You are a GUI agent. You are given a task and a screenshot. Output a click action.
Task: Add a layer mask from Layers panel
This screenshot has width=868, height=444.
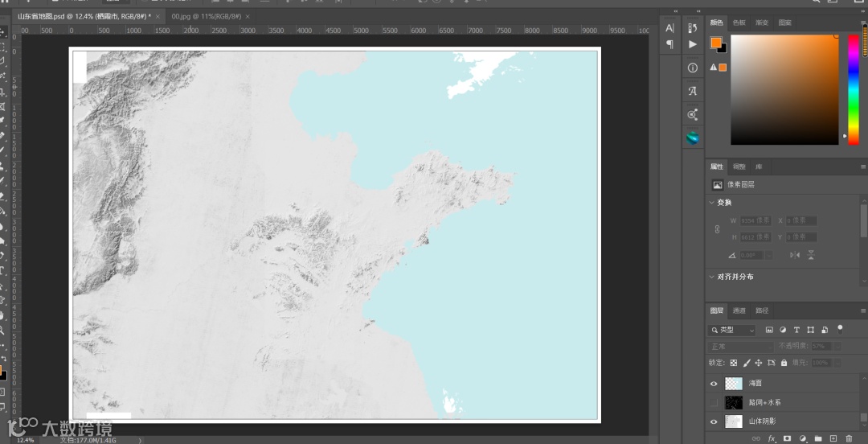pos(787,438)
